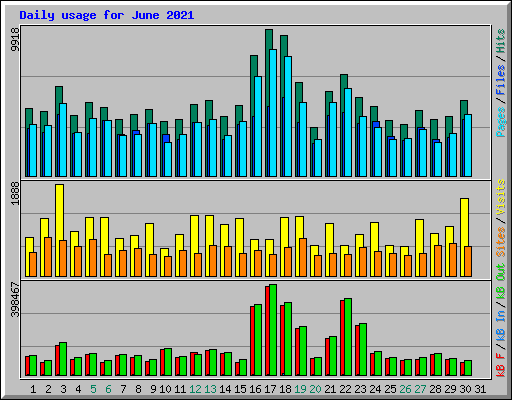Image resolution: width=512 pixels, height=400 pixels.
Task: Select day label 17 on the x-axis
Action: pos(270,389)
